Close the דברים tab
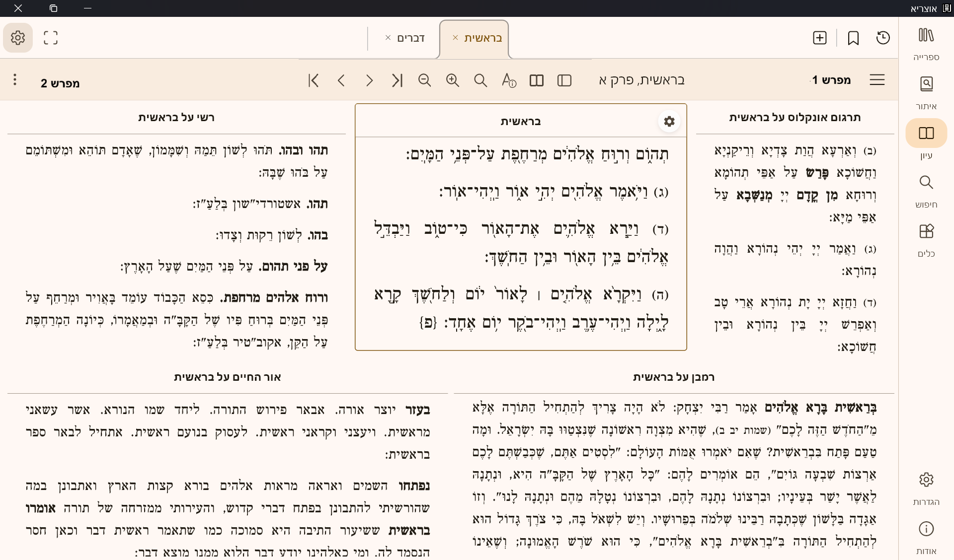 (388, 37)
